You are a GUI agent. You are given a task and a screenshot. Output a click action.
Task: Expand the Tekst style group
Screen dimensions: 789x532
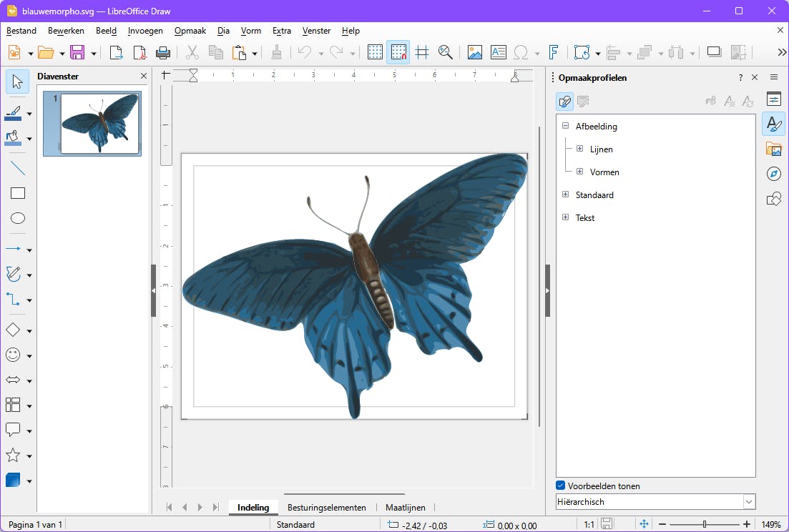(566, 217)
